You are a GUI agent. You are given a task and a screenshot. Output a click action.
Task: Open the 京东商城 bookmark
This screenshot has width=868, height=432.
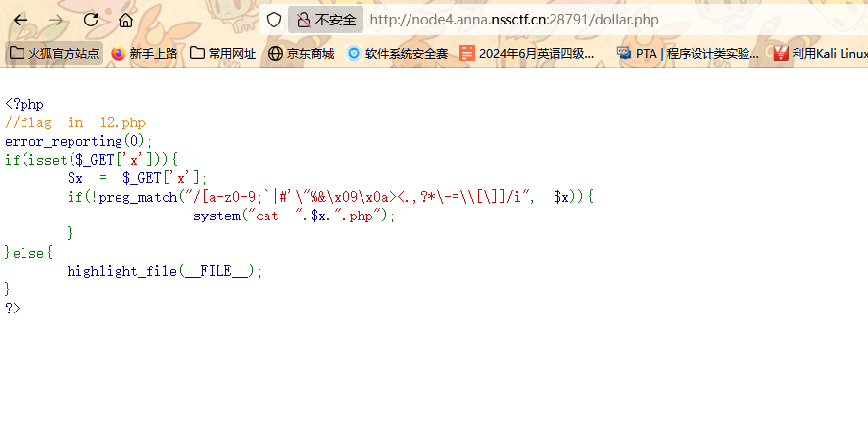pyautogui.click(x=301, y=53)
